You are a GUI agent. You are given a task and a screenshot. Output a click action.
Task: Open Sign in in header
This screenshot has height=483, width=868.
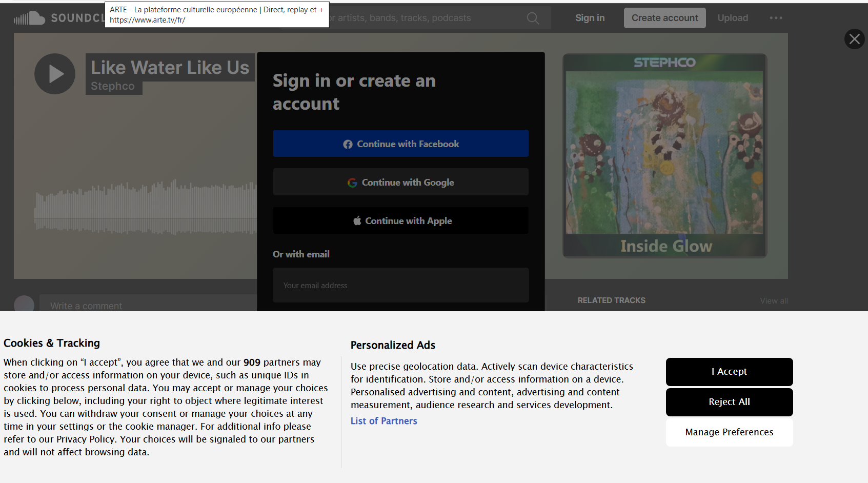pyautogui.click(x=590, y=18)
